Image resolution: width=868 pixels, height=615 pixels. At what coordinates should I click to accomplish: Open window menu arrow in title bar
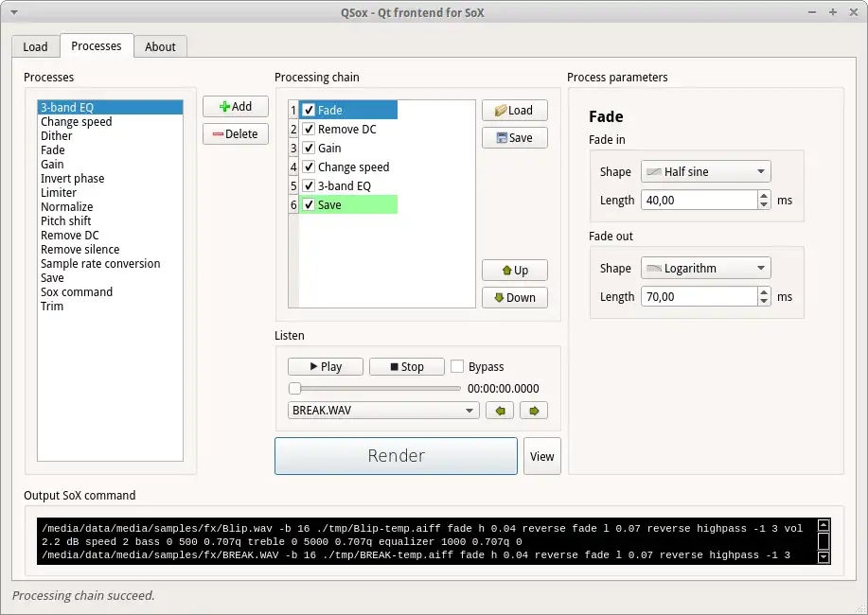[14, 12]
